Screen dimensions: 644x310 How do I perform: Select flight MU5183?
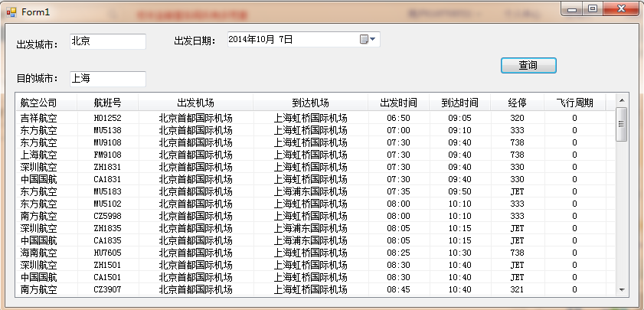[108, 192]
